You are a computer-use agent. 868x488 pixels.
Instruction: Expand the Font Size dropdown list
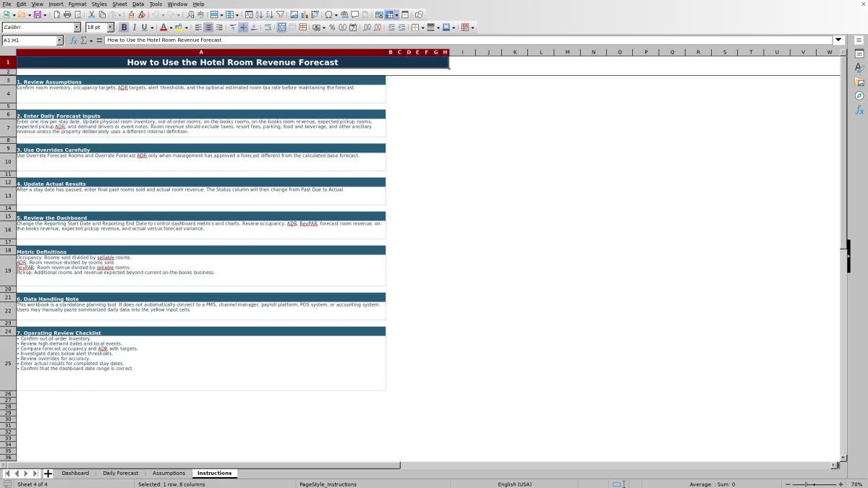pyautogui.click(x=110, y=27)
